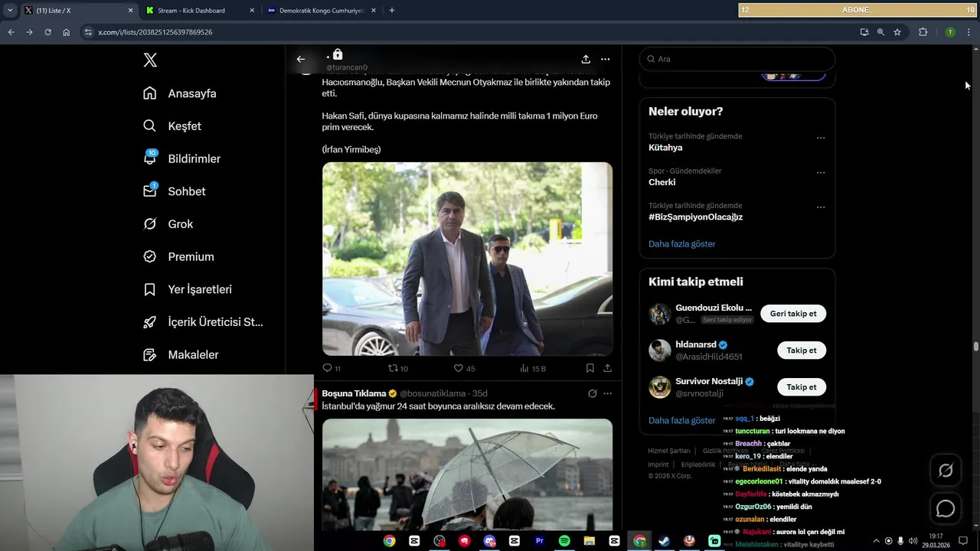
Task: Open Erişilebilirlik footer link
Action: pos(698,465)
